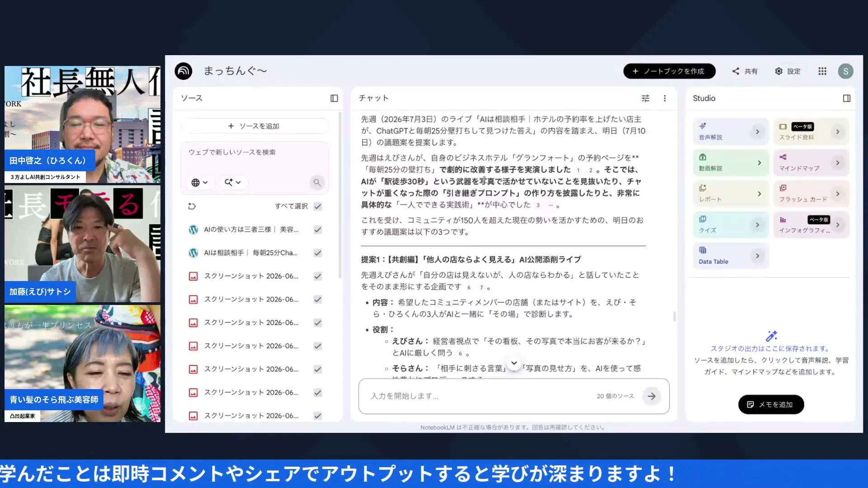Click the WordPress icon for AIの使い方は三者三様
The height and width of the screenshot is (488, 868).
pyautogui.click(x=193, y=230)
